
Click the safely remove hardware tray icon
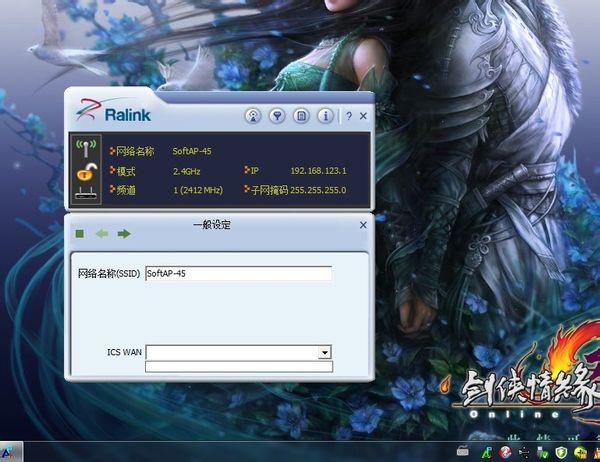coord(543,453)
